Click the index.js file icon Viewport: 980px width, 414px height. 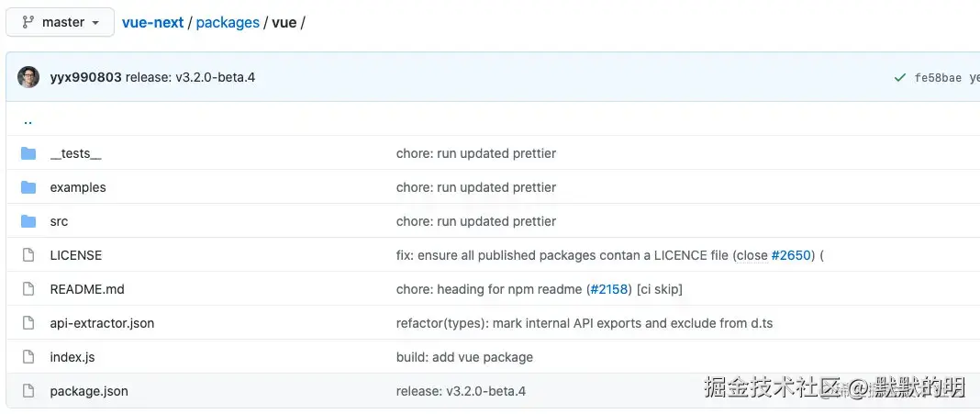tap(28, 357)
